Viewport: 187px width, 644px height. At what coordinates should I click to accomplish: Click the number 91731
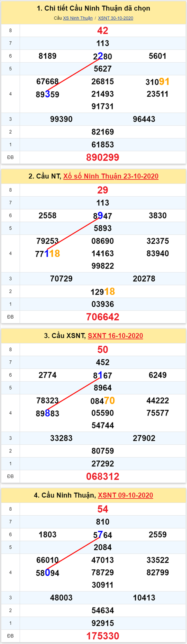103,106
